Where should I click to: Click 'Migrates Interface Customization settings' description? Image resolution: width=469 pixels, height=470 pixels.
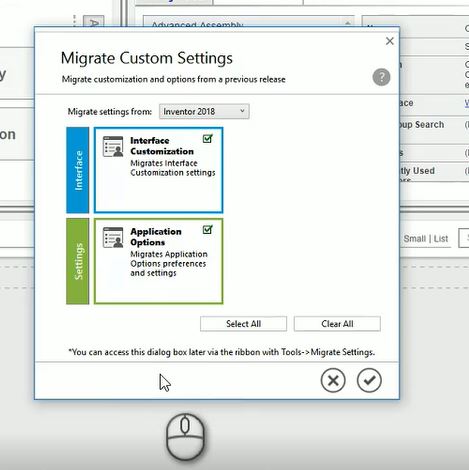pyautogui.click(x=173, y=168)
